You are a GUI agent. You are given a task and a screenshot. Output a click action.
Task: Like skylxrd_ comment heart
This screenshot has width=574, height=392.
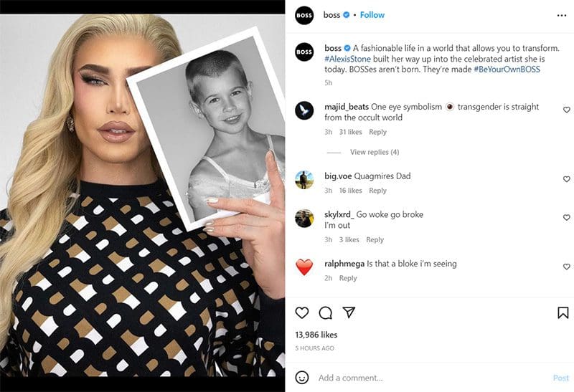click(x=566, y=218)
